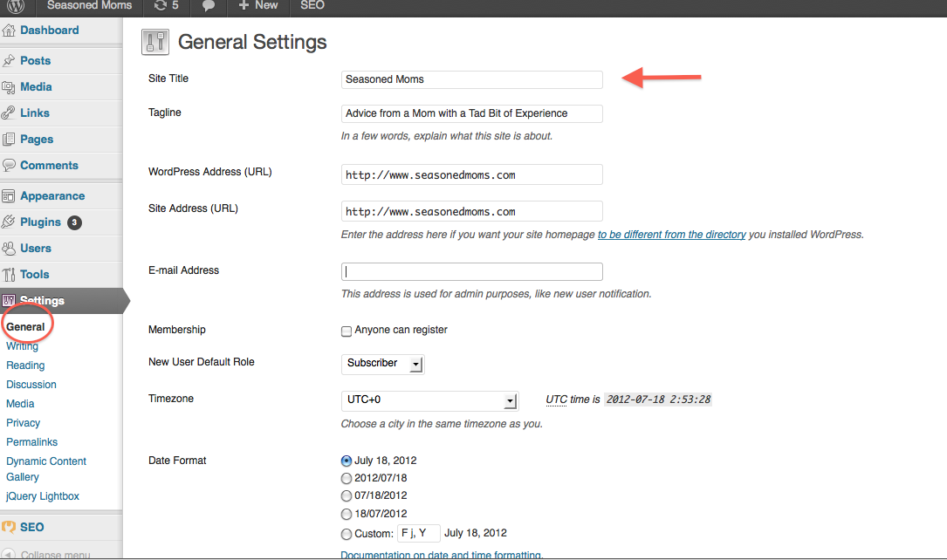This screenshot has width=947, height=560.
Task: Select date format 2012/07/18
Action: click(346, 479)
